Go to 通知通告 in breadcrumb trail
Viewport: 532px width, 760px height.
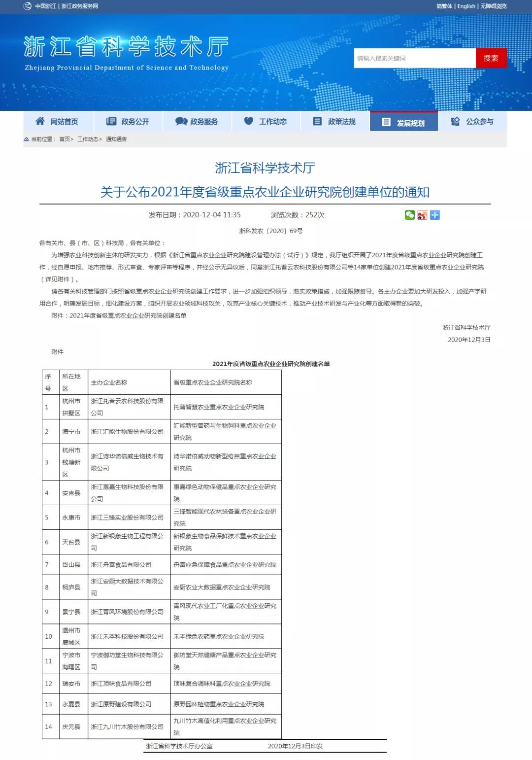point(116,139)
